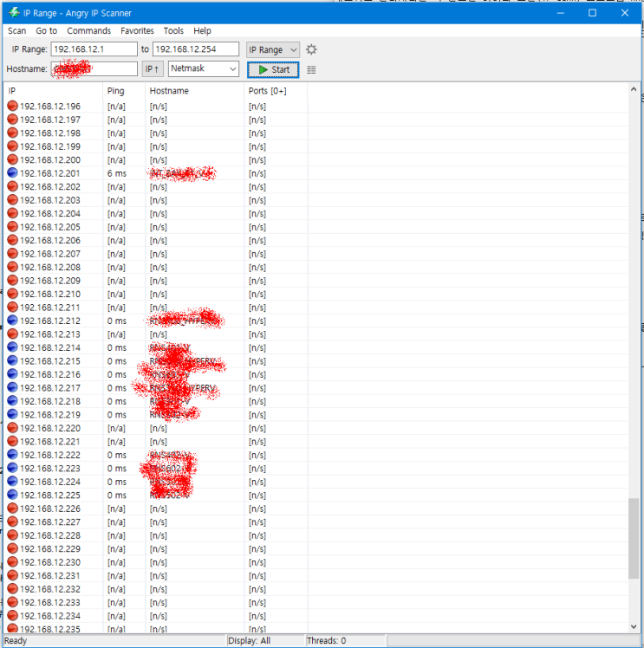Image resolution: width=644 pixels, height=648 pixels.
Task: Click the red status dot for 192.168.12.226
Action: pyautogui.click(x=12, y=509)
